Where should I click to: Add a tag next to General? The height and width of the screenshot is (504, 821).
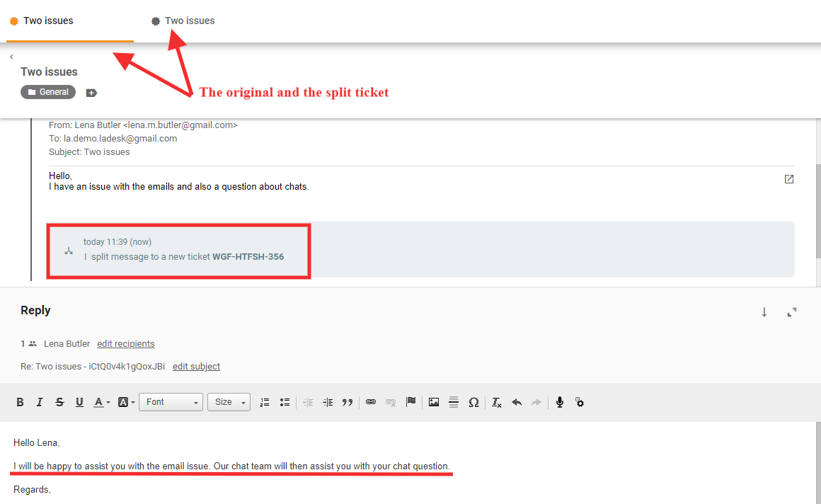click(x=91, y=93)
